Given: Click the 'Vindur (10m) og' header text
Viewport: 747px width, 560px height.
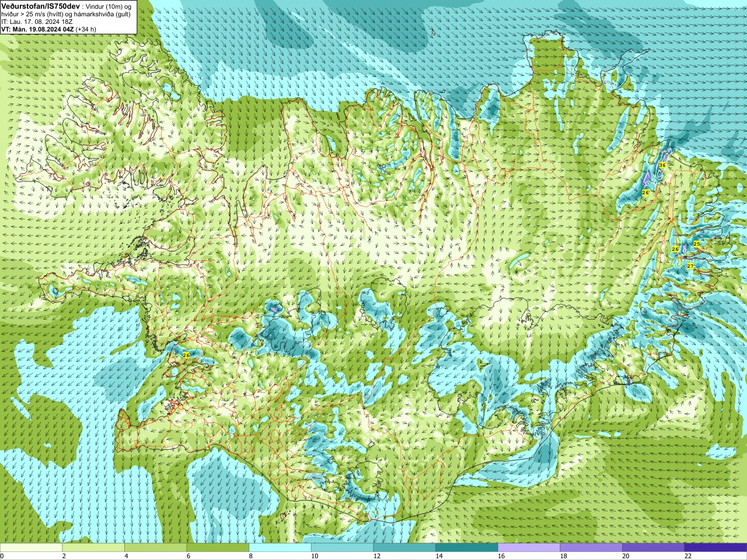Looking at the screenshot, I should coord(108,6).
